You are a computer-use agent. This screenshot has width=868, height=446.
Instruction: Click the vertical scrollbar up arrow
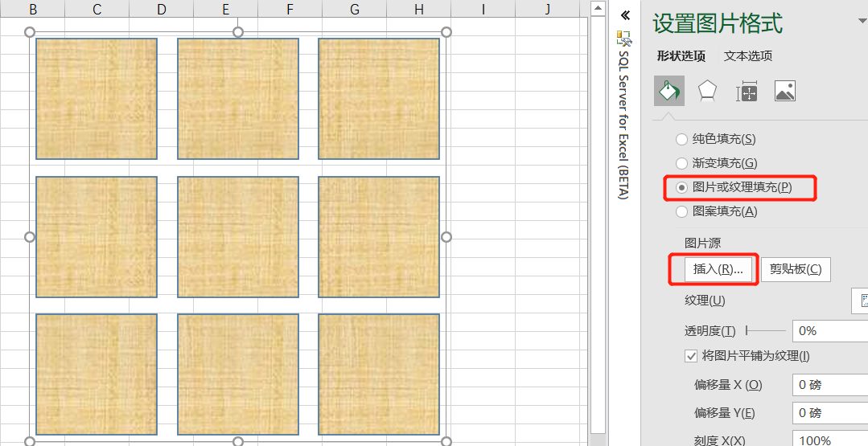(x=598, y=8)
